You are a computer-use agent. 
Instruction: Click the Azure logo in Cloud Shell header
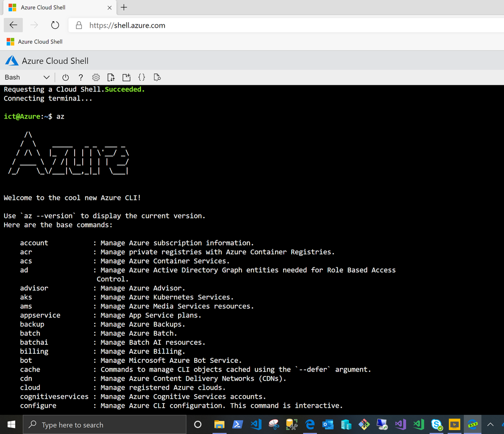[x=12, y=61]
